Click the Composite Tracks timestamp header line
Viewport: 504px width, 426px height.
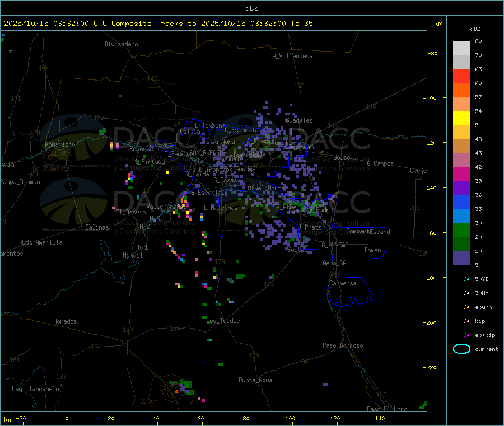[x=158, y=24]
